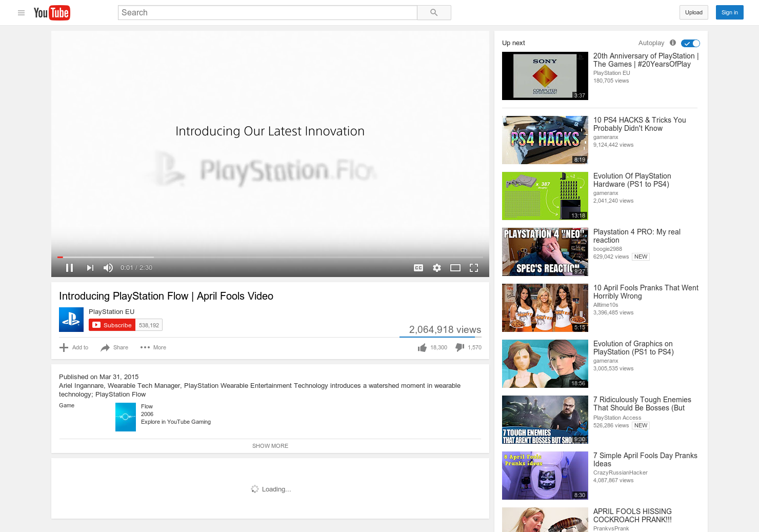Expand description with SHOW MORE
Image resolution: width=759 pixels, height=532 pixels.
tap(270, 446)
